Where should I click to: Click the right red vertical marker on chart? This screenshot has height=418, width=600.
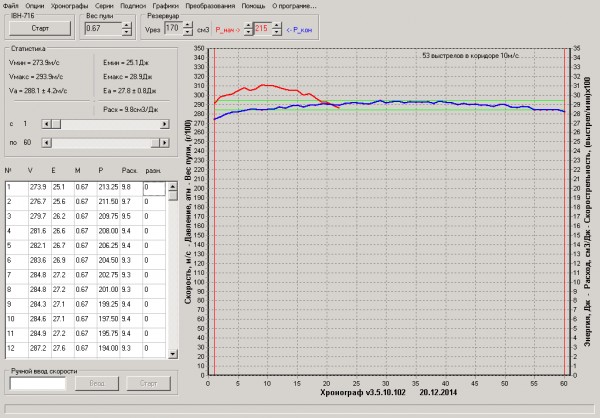coord(565,211)
